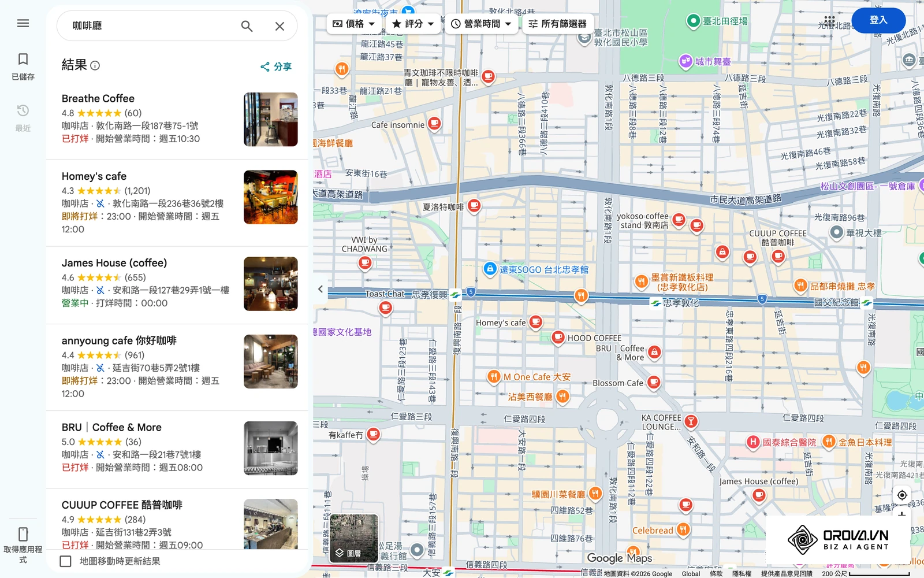Screen dimensions: 924x578
Task: Open the saved places bookmark icon
Action: [23, 59]
